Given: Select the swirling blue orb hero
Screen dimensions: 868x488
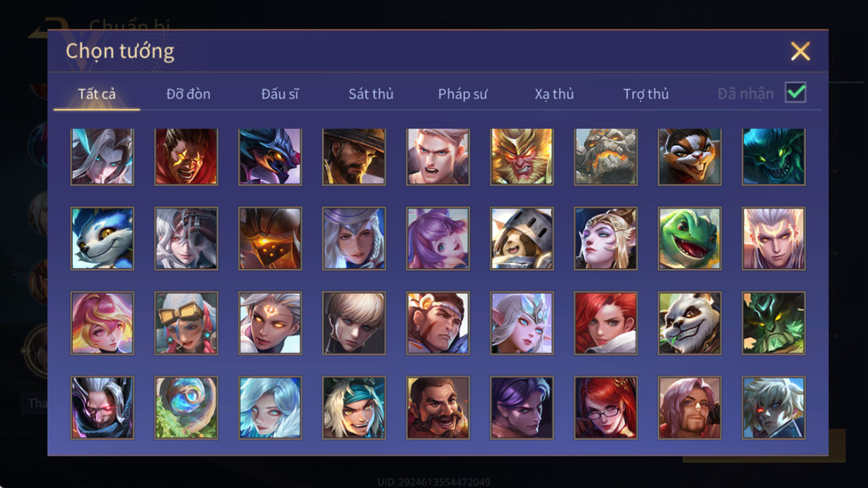Looking at the screenshot, I should coord(186,407).
